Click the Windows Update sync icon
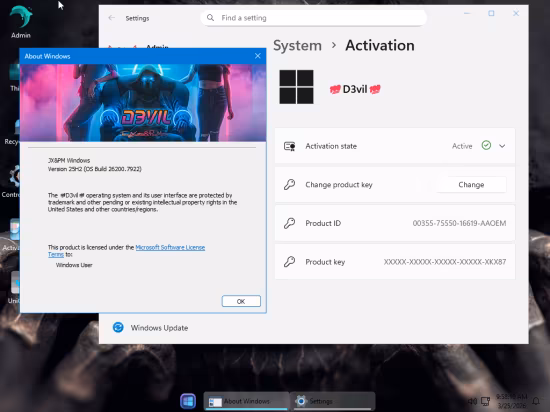 tap(118, 327)
